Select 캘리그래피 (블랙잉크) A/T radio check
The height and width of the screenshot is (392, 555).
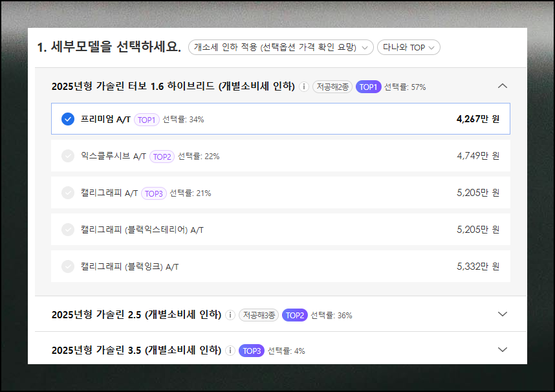68,267
